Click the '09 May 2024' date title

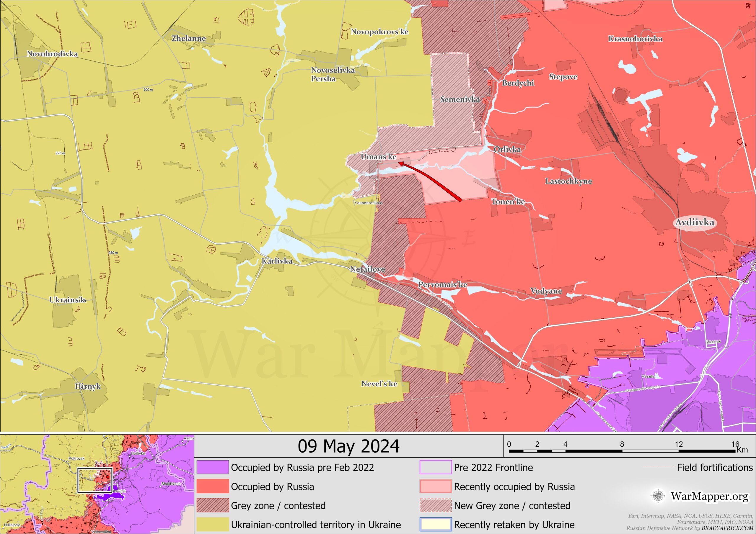348,446
